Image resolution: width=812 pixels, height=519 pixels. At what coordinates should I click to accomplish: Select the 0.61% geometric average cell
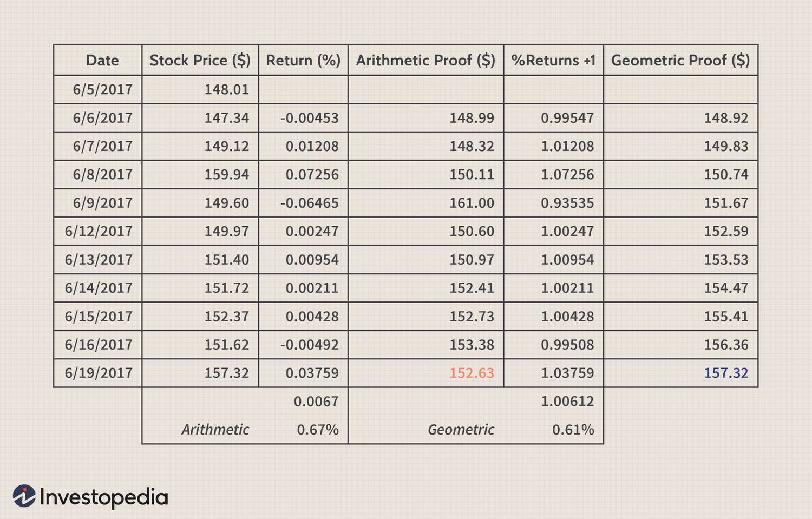pos(573,430)
